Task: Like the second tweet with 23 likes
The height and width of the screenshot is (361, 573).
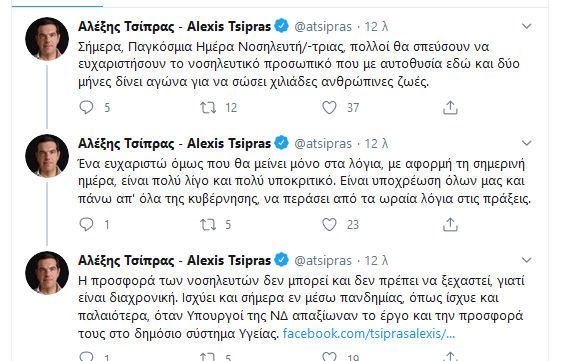Action: (329, 224)
